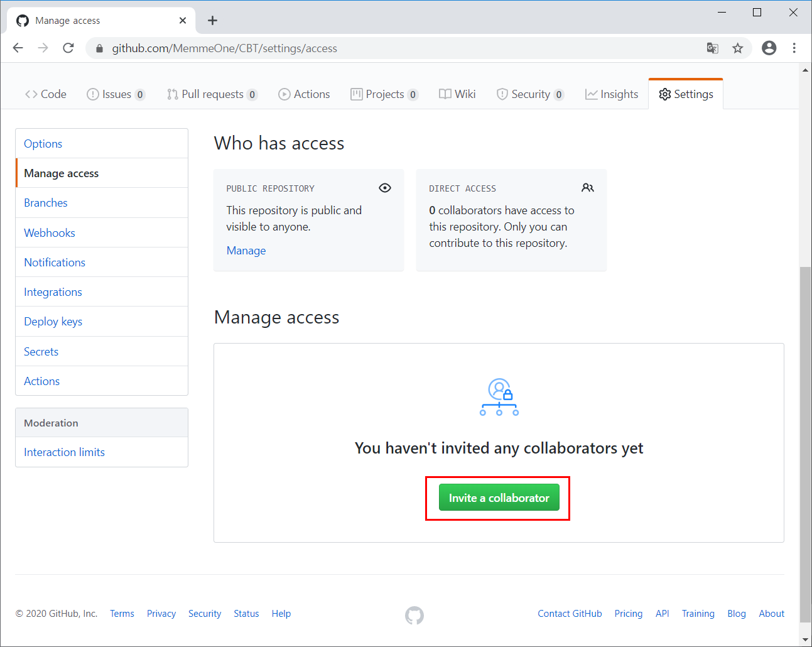Reload the page with refresh icon
812x647 pixels.
coord(68,48)
